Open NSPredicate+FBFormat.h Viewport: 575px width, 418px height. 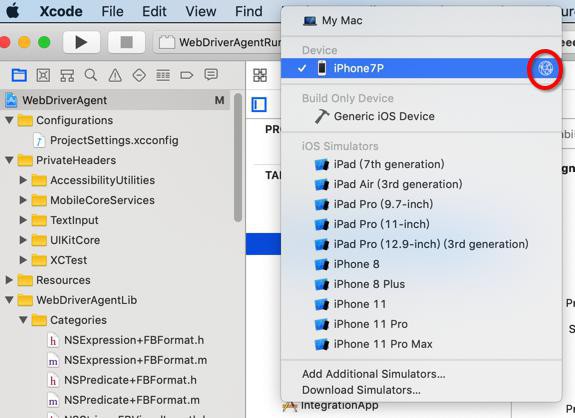(x=130, y=380)
